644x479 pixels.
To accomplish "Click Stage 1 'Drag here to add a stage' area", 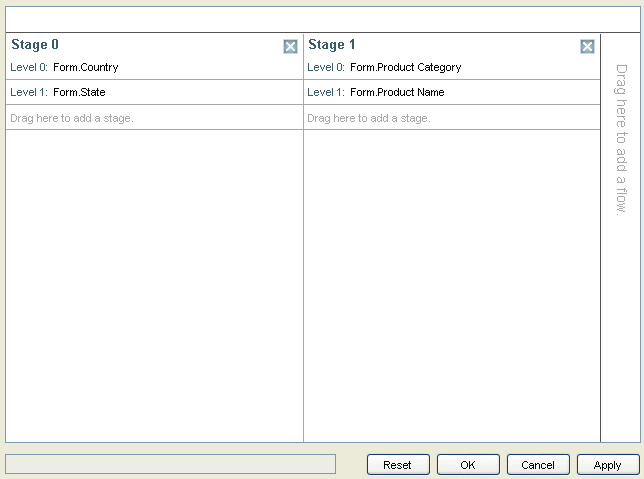I will pos(452,117).
